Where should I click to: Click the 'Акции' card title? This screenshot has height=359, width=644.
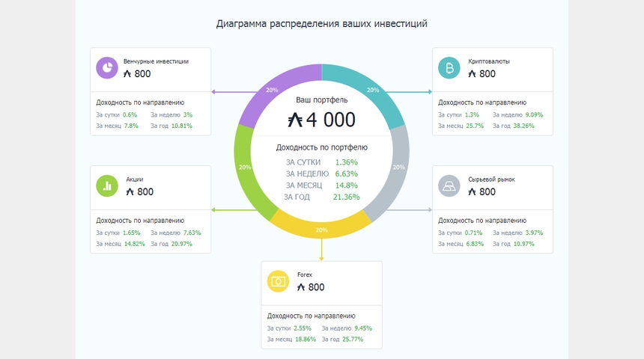[x=135, y=179]
